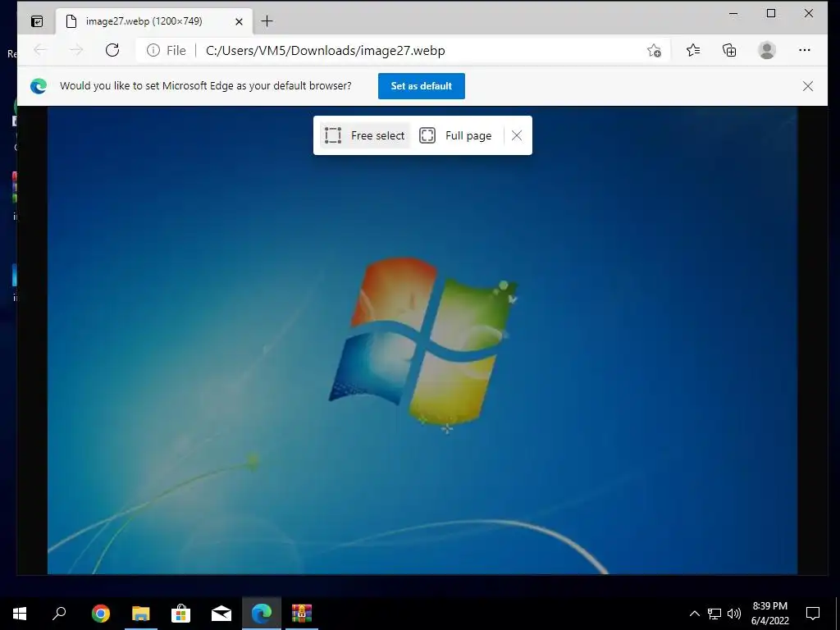The width and height of the screenshot is (840, 630).
Task: Switch to WinRAR taskbar icon
Action: 302,614
